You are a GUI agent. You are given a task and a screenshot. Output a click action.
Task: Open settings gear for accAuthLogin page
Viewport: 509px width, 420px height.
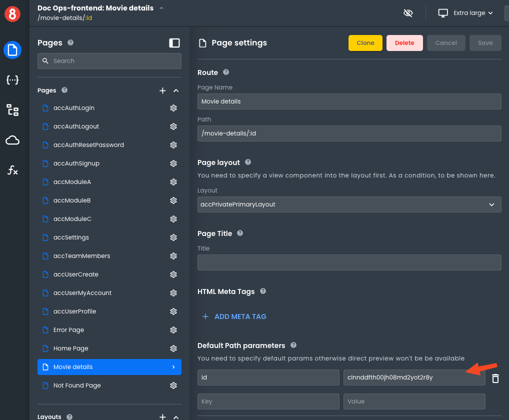173,108
